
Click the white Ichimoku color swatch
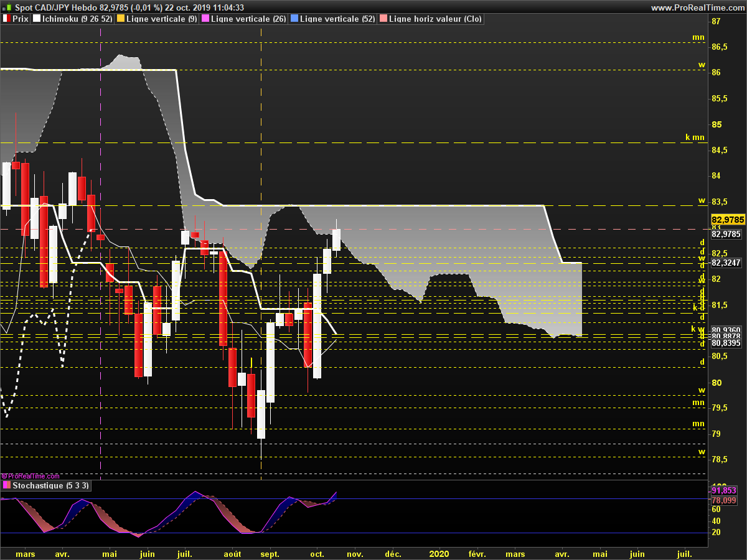pos(37,19)
